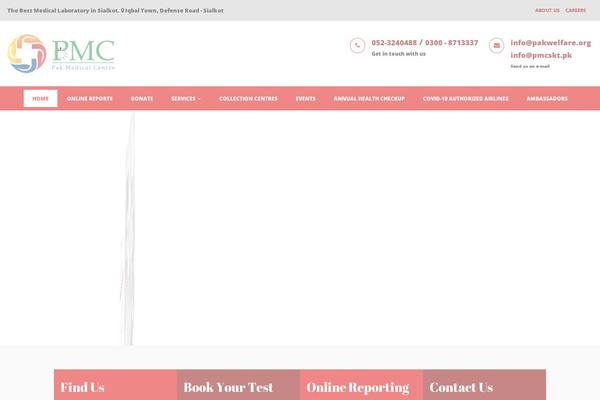
Task: Open the About Us link
Action: tap(547, 10)
